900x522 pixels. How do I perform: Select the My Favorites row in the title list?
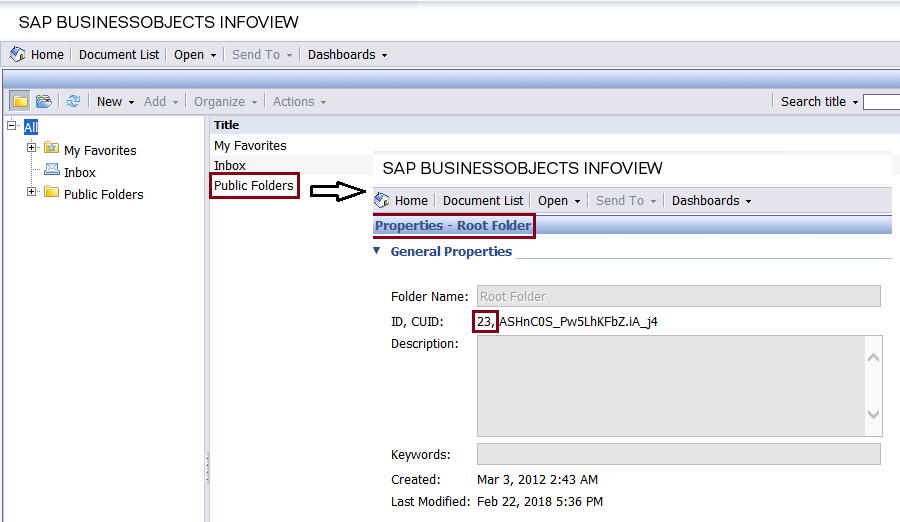point(250,145)
